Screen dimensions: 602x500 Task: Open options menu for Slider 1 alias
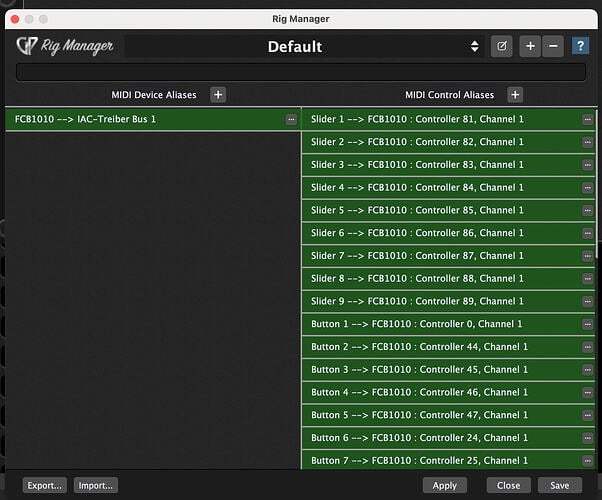(587, 119)
